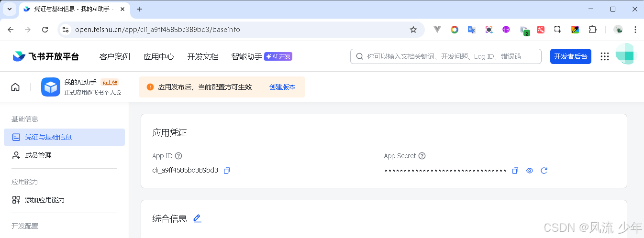Open the browser extensions puzzle icon

pyautogui.click(x=592, y=30)
